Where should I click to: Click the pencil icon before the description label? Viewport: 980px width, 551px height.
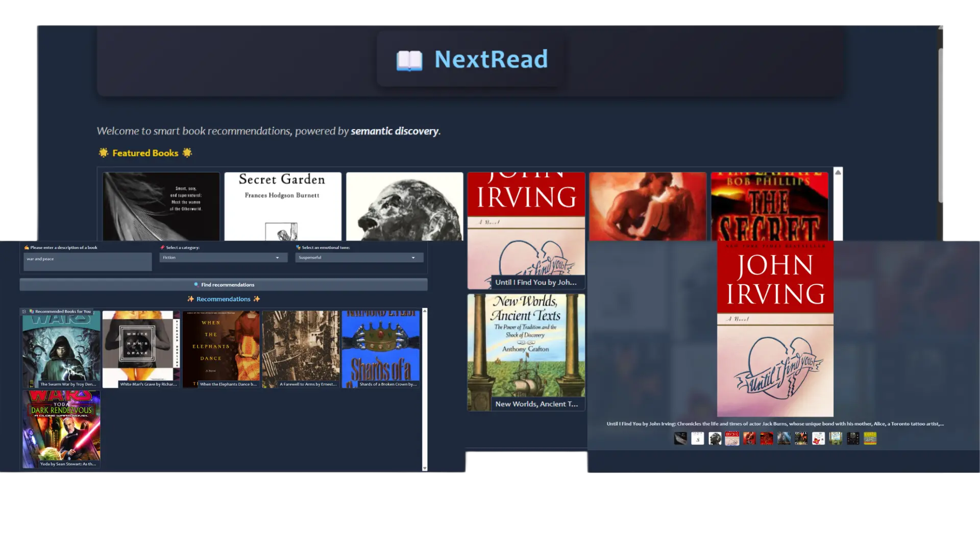27,247
